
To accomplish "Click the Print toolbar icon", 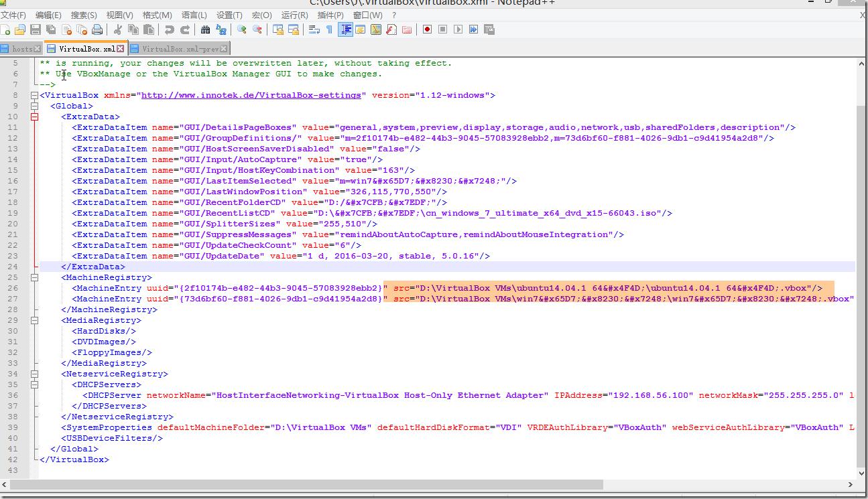I will click(97, 29).
